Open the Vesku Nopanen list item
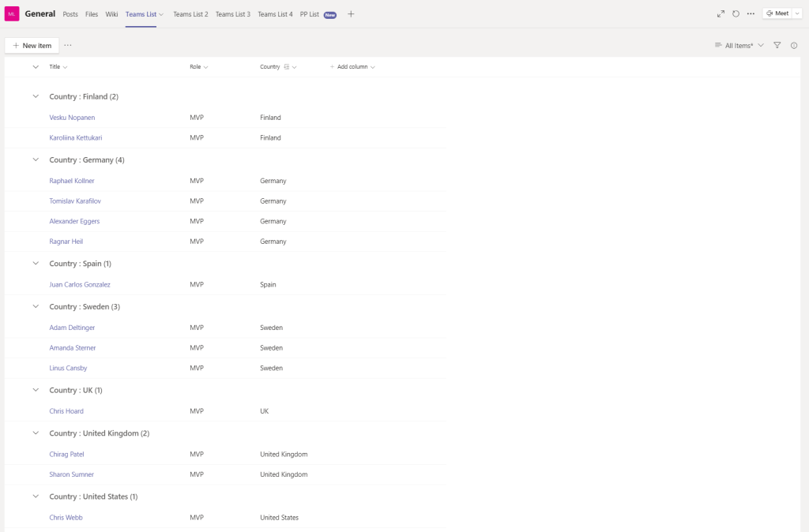The width and height of the screenshot is (809, 532). (x=72, y=118)
